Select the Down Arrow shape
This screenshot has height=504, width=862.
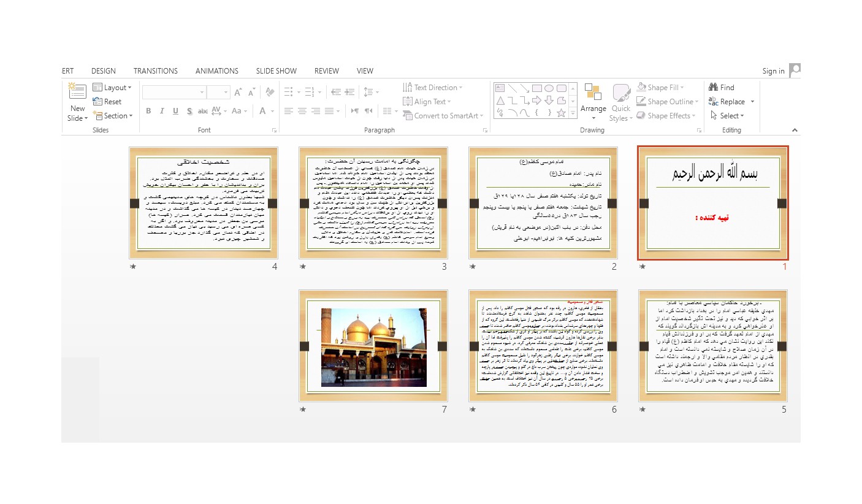coord(549,101)
